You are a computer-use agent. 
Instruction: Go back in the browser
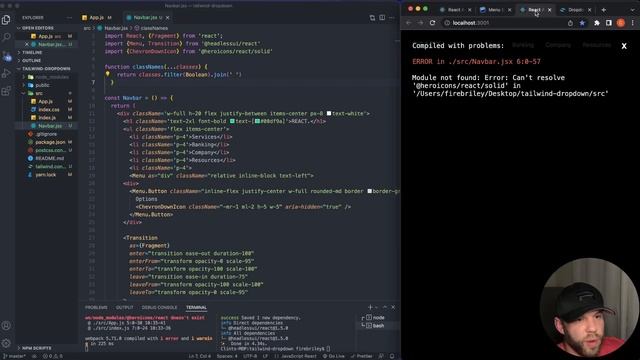click(409, 23)
